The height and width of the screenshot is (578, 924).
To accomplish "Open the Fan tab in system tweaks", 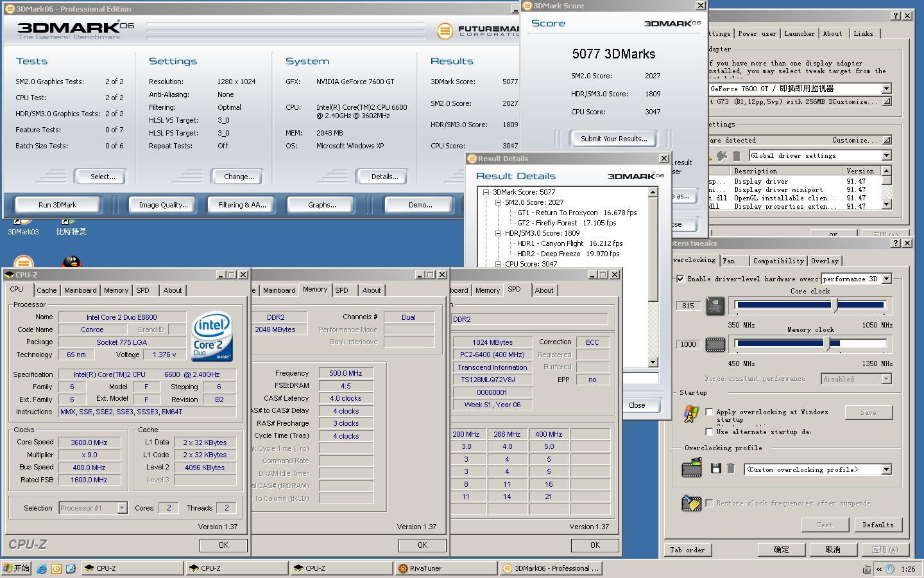I will pos(729,261).
